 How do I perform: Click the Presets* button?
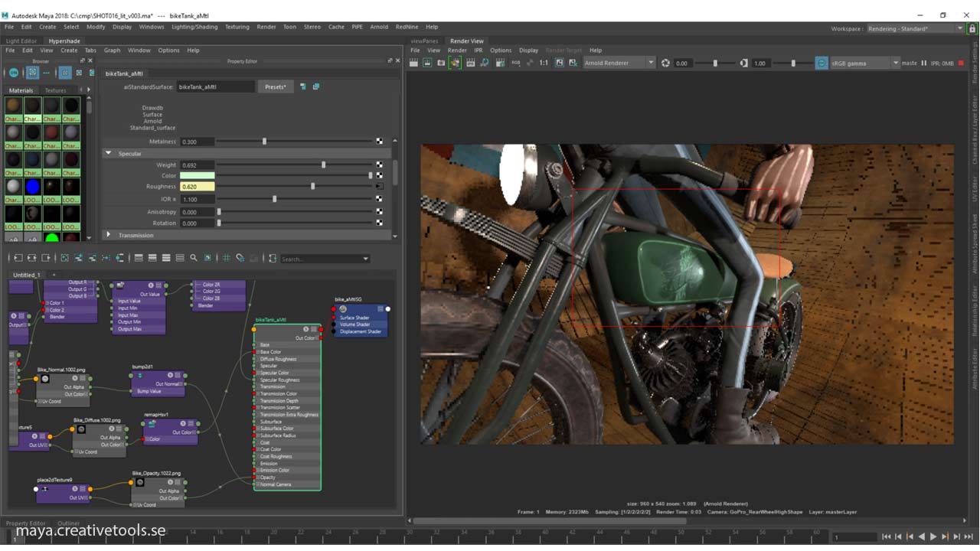tap(275, 87)
